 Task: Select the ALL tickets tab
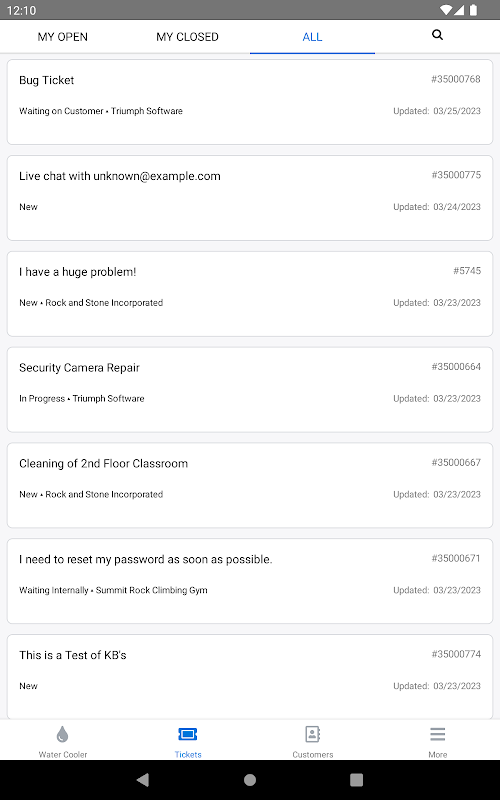[x=312, y=37]
